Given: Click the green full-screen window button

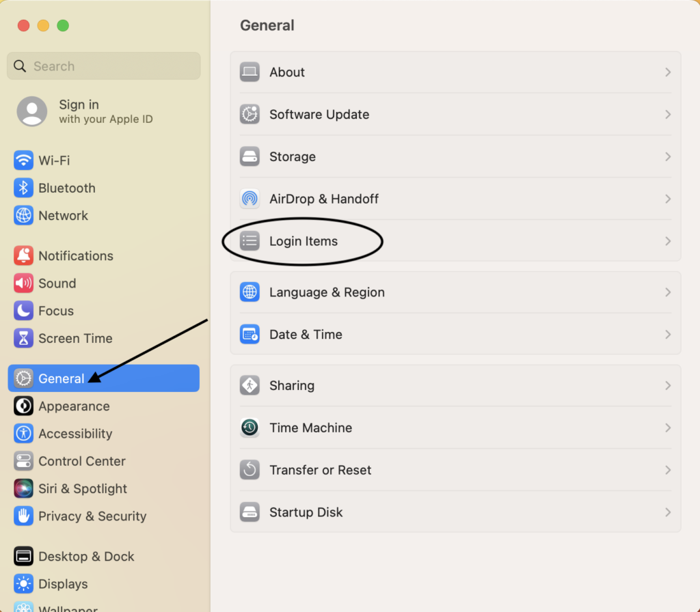Looking at the screenshot, I should [x=63, y=26].
